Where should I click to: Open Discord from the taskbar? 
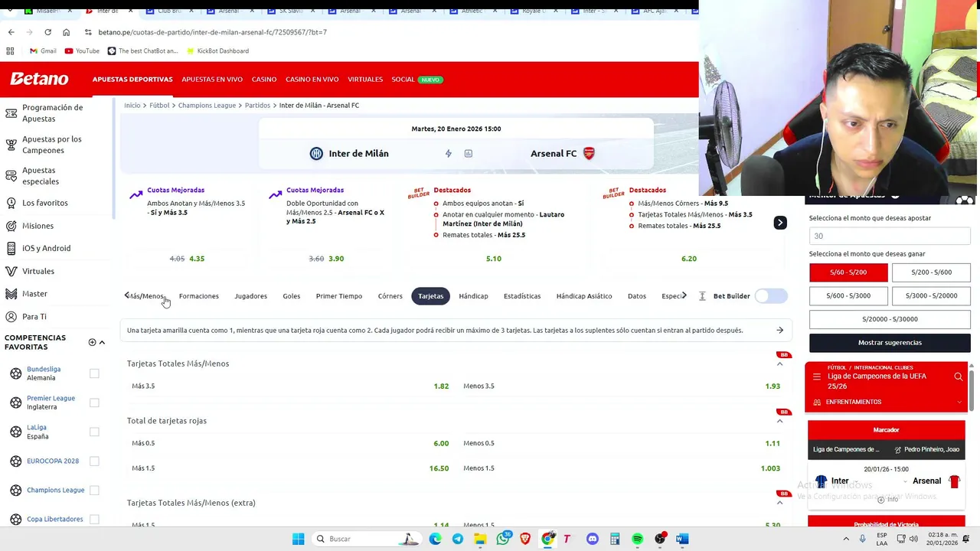(x=592, y=539)
